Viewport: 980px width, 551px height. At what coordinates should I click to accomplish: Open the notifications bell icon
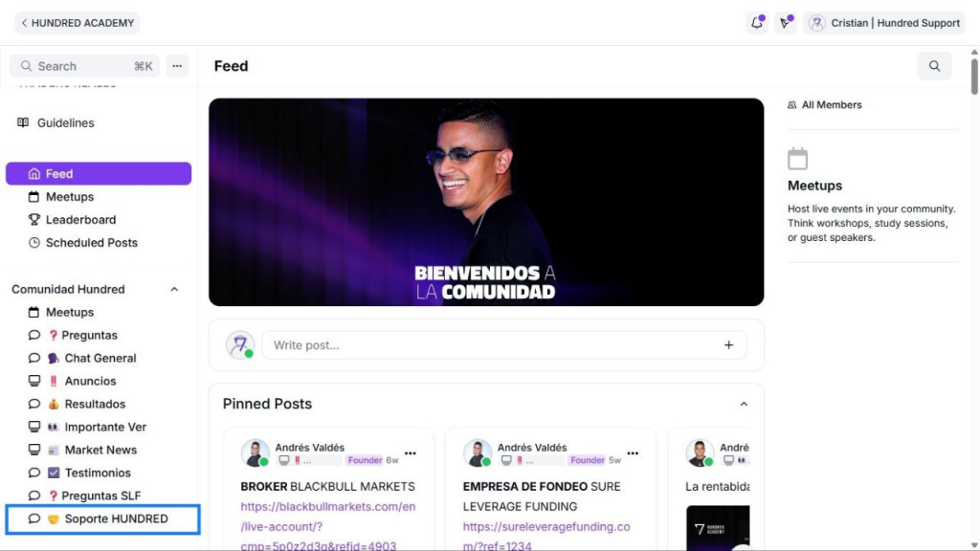756,23
